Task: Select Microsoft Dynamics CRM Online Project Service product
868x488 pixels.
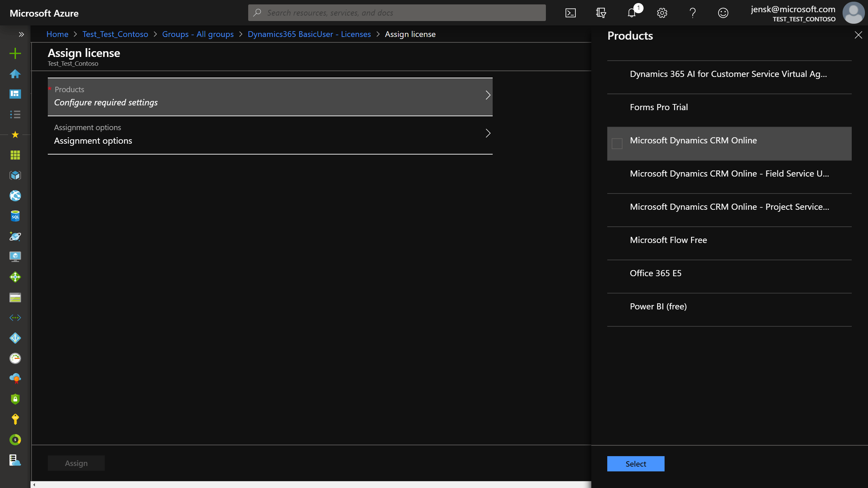Action: (729, 210)
